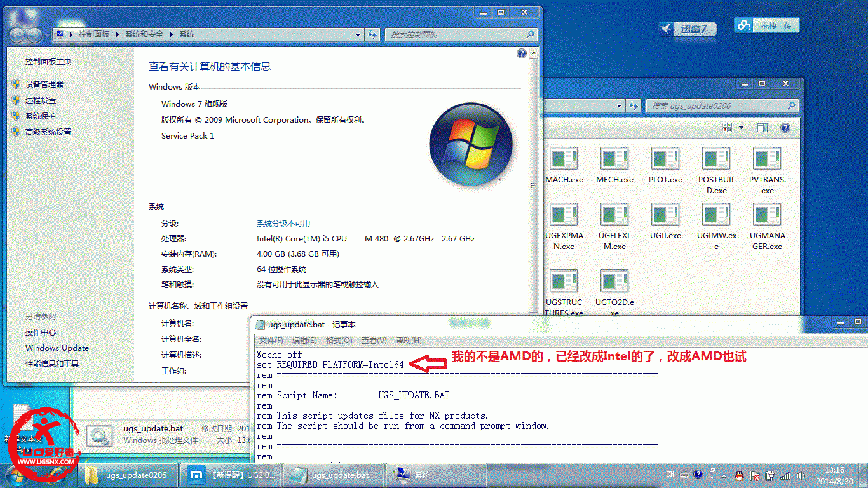Open 控制面板主页 link
Image resolution: width=868 pixels, height=488 pixels.
point(48,62)
